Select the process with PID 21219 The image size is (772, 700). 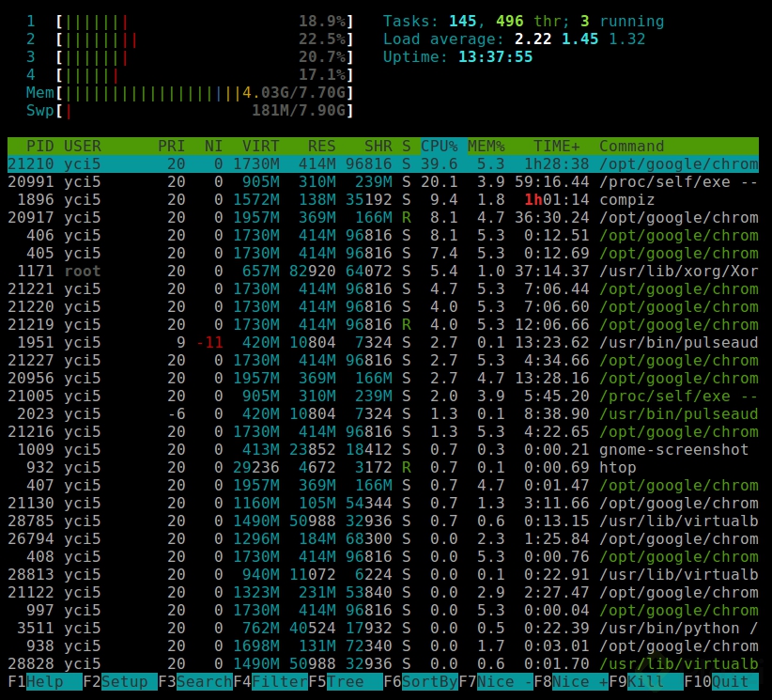coord(383,324)
